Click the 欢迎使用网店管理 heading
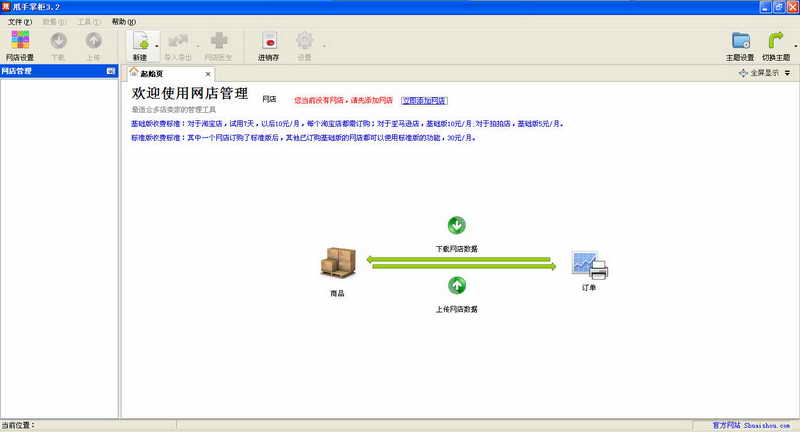 [x=190, y=93]
